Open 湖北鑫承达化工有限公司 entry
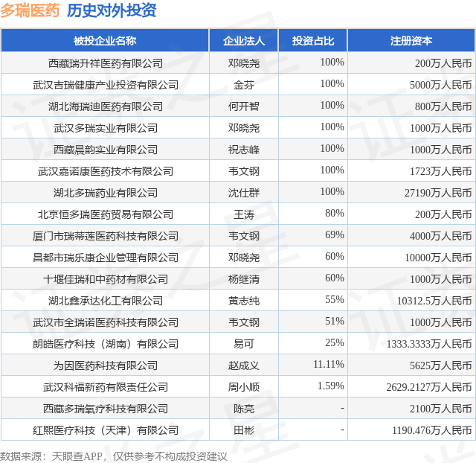 point(106,301)
